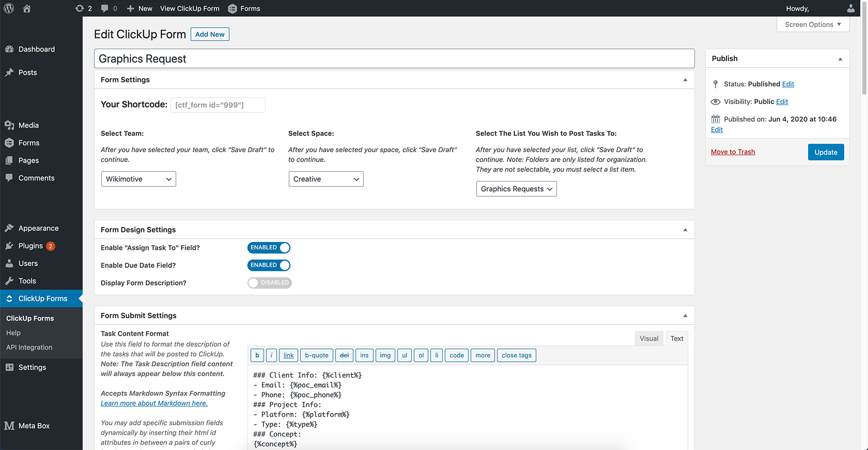
Task: Click the user avatar icon
Action: point(850,8)
